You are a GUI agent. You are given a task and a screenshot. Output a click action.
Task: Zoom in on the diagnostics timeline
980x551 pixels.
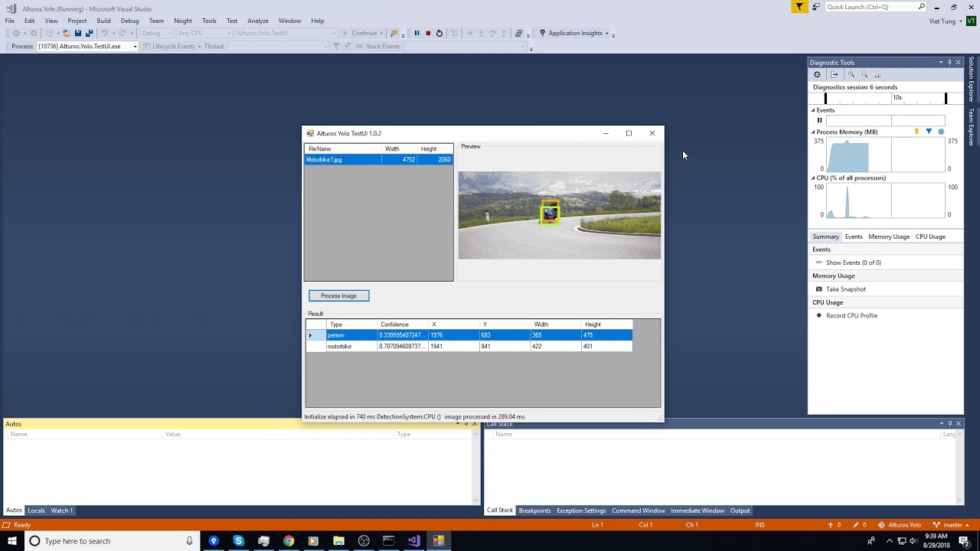tap(851, 74)
